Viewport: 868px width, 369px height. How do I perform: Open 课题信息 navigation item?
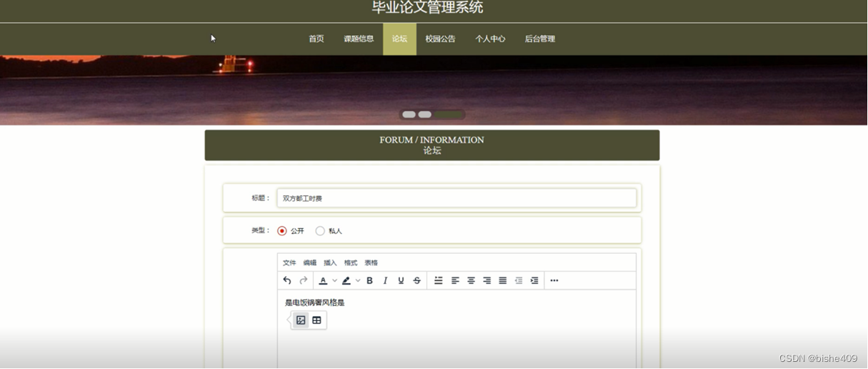click(x=359, y=39)
